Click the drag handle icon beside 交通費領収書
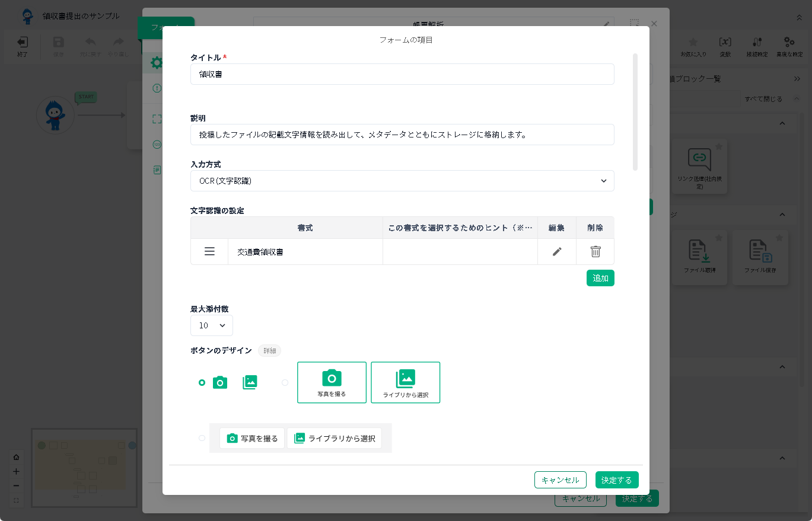Viewport: 812px width, 521px height. [x=209, y=252]
